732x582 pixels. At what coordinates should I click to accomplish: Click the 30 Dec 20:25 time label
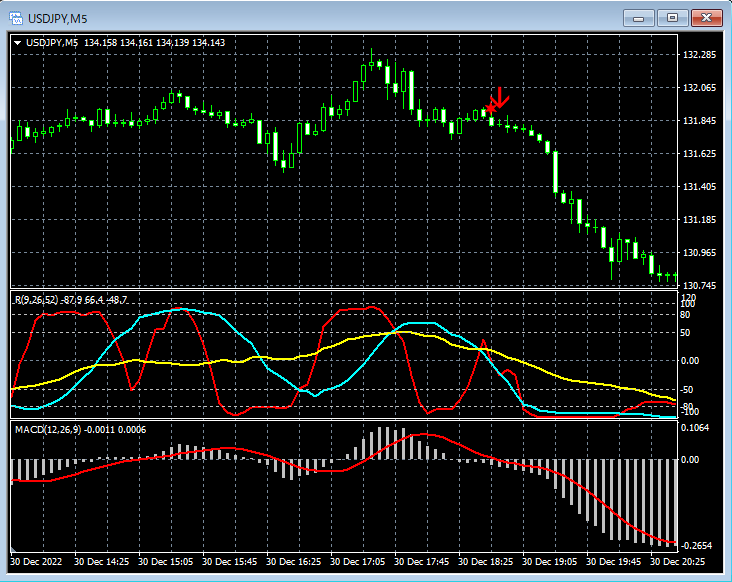[x=677, y=561]
